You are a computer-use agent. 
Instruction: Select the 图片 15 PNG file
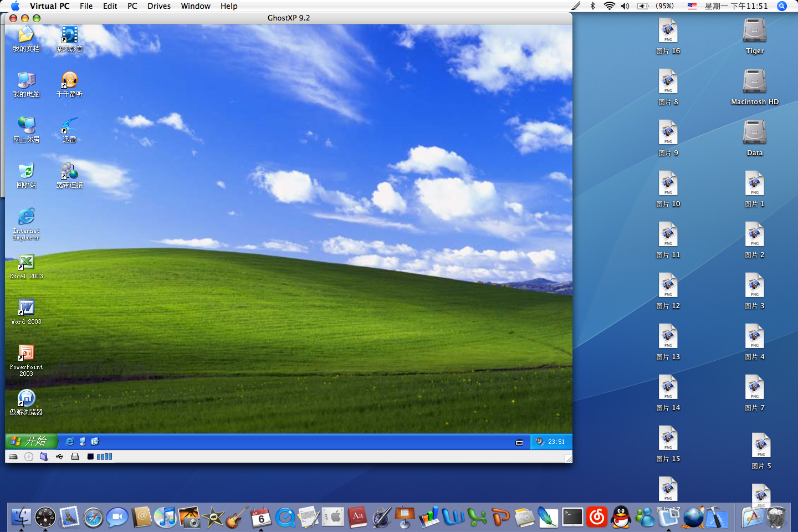(668, 444)
